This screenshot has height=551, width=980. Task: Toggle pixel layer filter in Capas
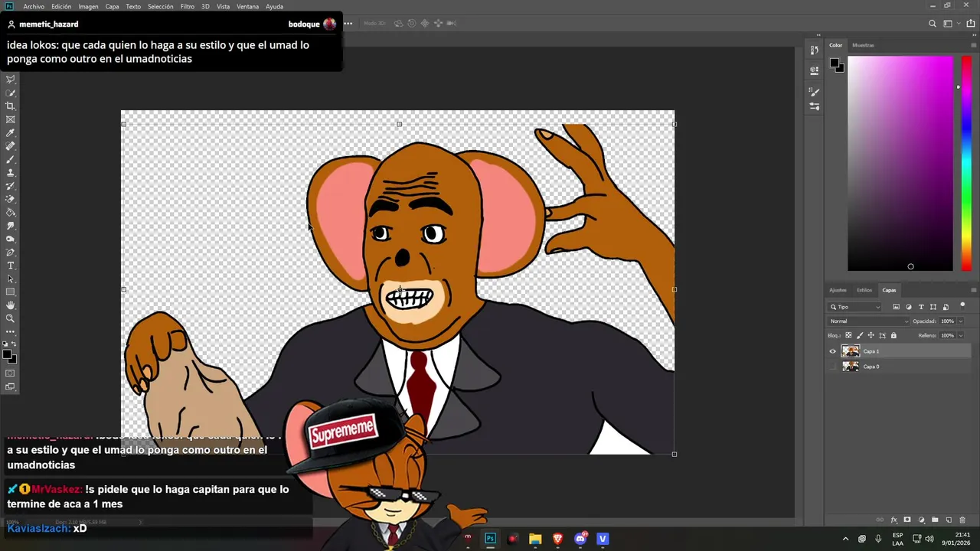[x=897, y=307]
